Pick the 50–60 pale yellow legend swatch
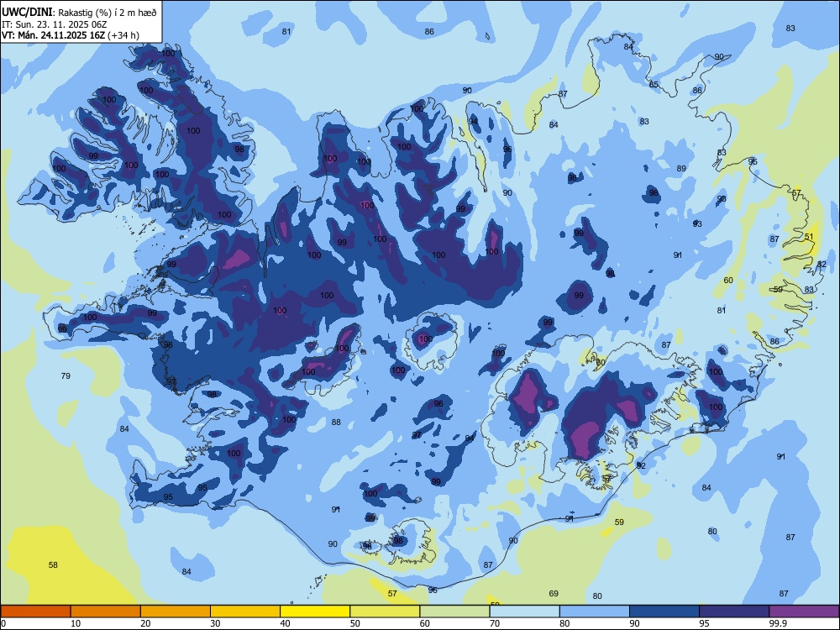The height and width of the screenshot is (630, 840). tap(385, 612)
